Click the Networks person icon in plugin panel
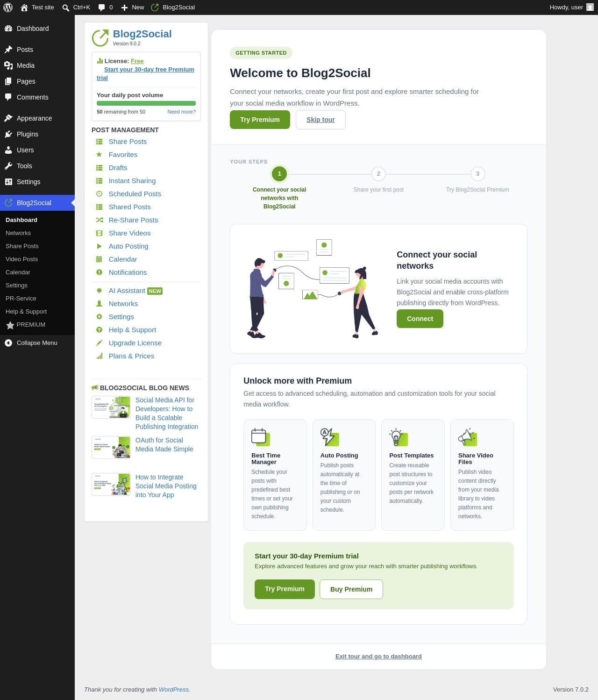598x700 pixels. [99, 304]
